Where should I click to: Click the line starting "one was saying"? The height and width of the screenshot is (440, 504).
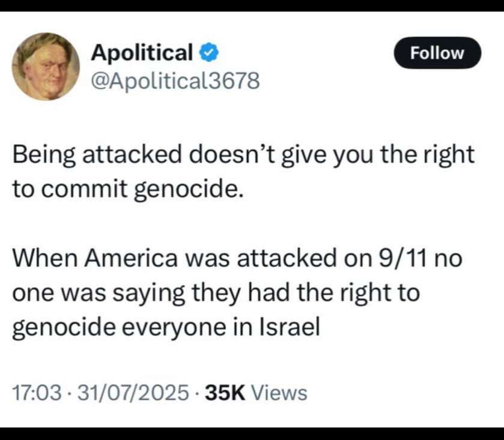tap(216, 294)
